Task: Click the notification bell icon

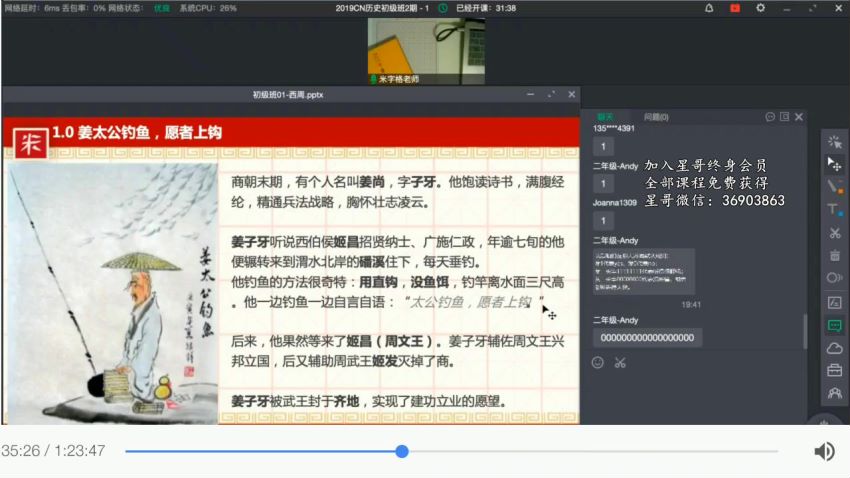Action: (709, 8)
